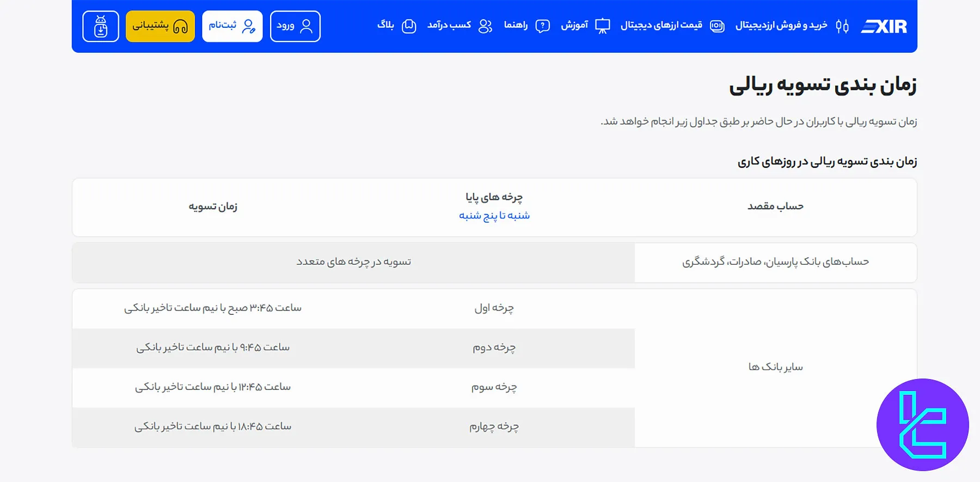Click the blog bookmark icon
Screen dimensions: 980x482
tap(409, 26)
